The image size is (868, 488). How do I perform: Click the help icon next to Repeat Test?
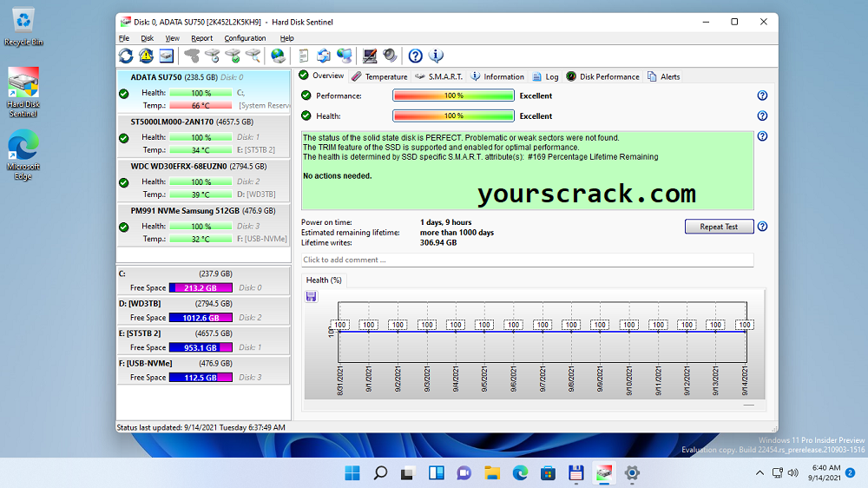tap(762, 227)
